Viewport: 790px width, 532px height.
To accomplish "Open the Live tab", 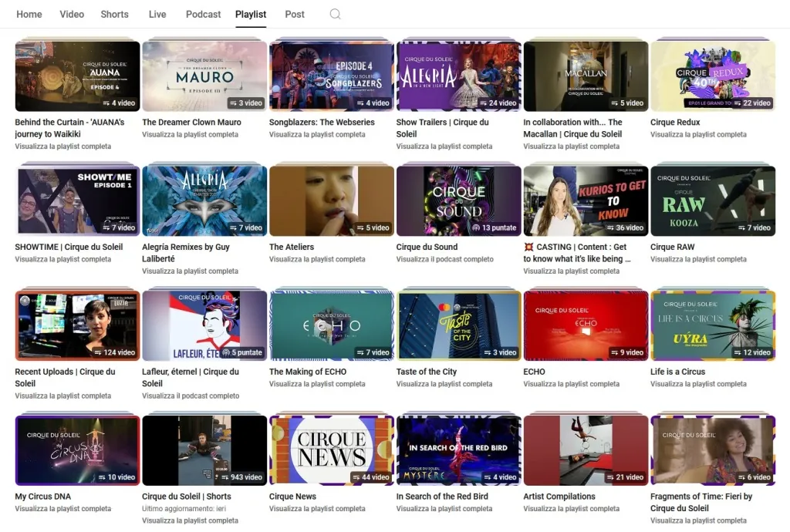I will pos(157,14).
